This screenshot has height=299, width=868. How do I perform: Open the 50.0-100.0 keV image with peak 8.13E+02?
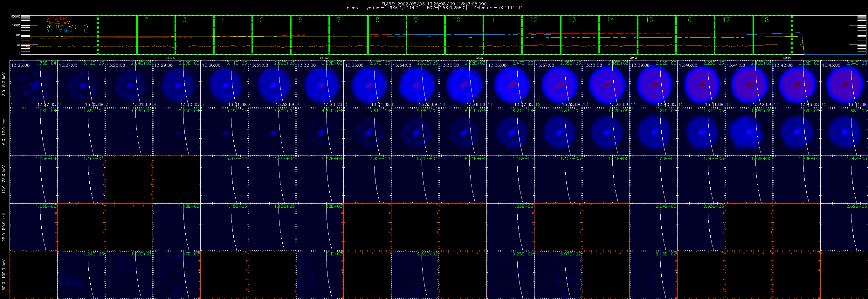654,275
